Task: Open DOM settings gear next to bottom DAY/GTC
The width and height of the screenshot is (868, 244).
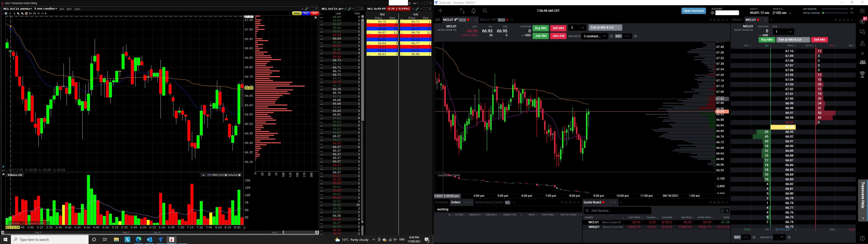Action: 754,237
